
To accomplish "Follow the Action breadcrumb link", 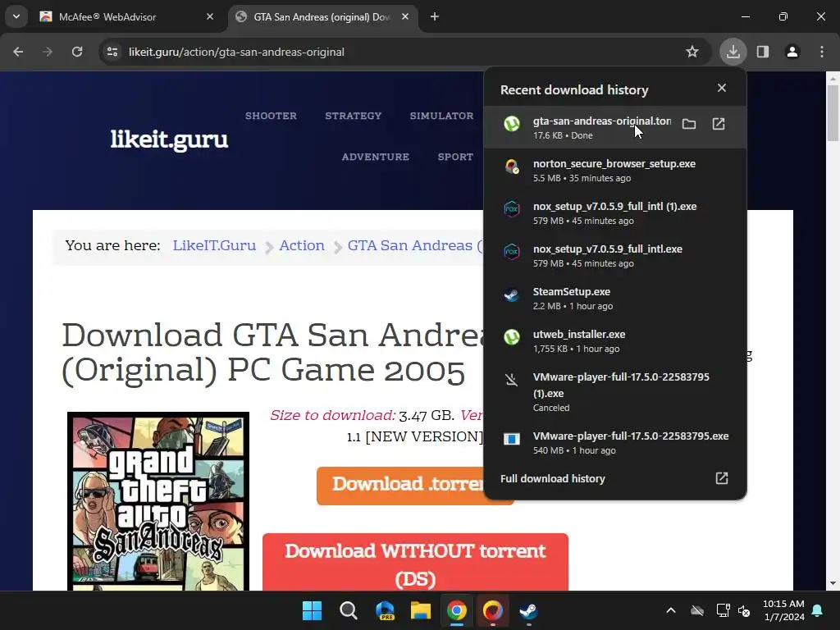I will pos(302,245).
